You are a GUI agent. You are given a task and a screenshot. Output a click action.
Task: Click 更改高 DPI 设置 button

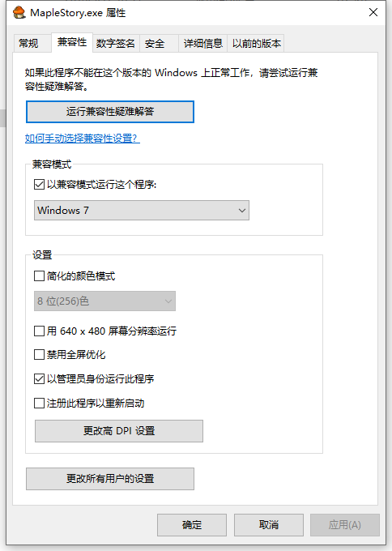119,431
